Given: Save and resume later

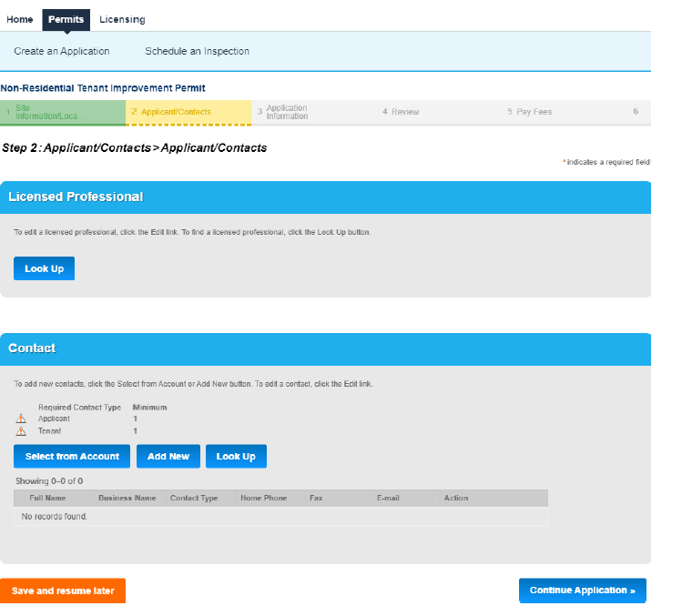Looking at the screenshot, I should point(63,591).
